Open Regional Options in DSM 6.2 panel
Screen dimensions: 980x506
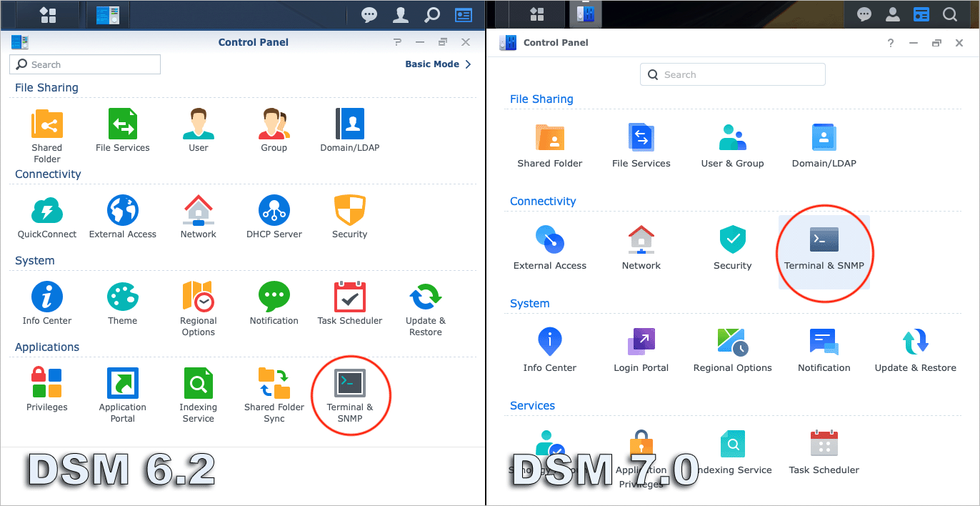tap(199, 309)
